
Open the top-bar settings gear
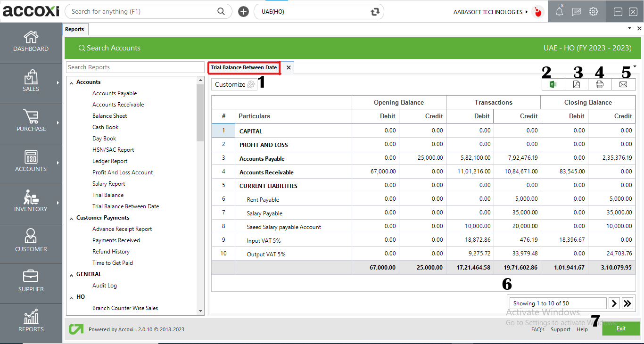(x=593, y=11)
